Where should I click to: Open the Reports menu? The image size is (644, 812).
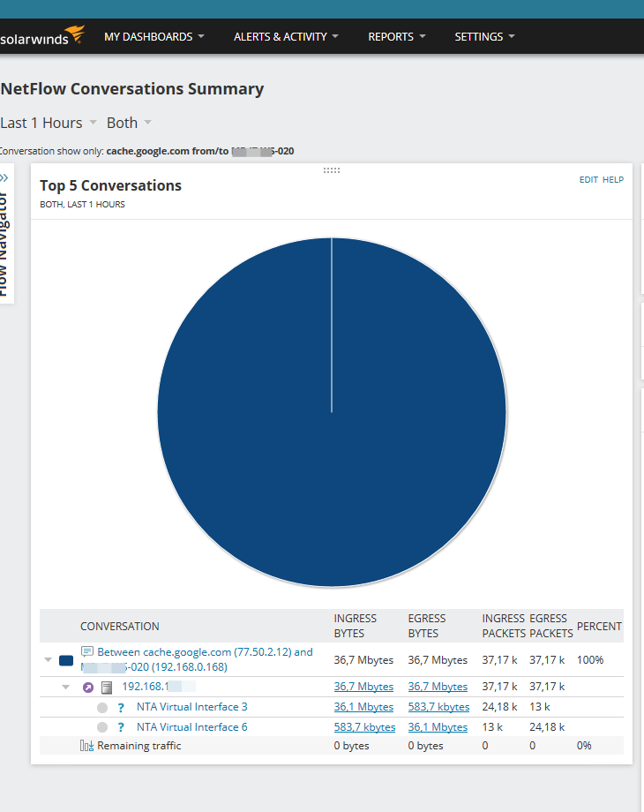point(397,37)
